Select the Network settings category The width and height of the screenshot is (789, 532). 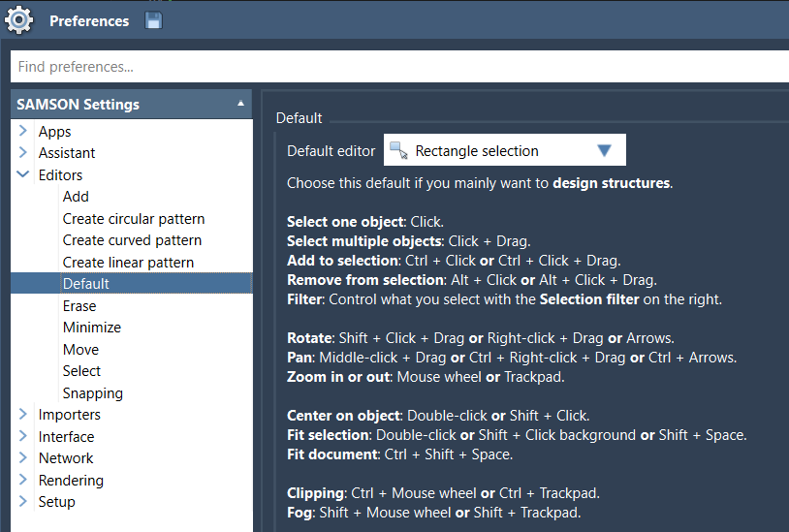click(x=66, y=458)
